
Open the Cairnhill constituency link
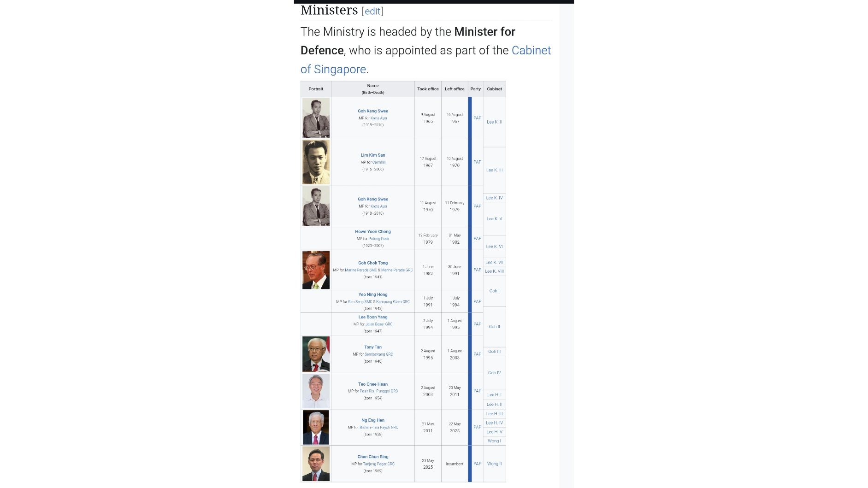(379, 162)
